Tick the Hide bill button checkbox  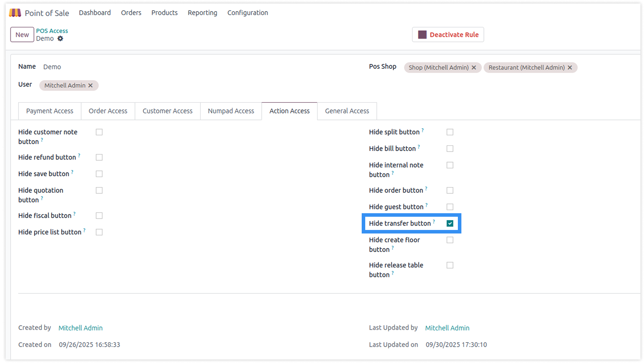pos(450,149)
